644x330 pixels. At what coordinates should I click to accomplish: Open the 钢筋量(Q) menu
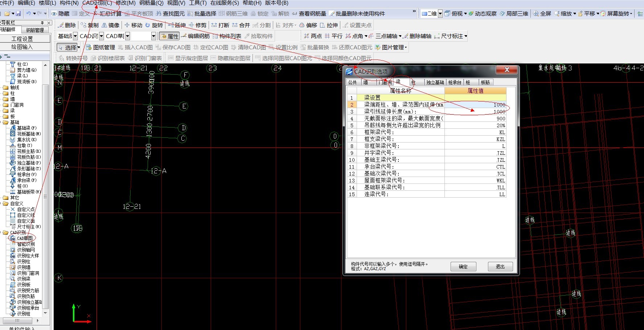pyautogui.click(x=151, y=3)
